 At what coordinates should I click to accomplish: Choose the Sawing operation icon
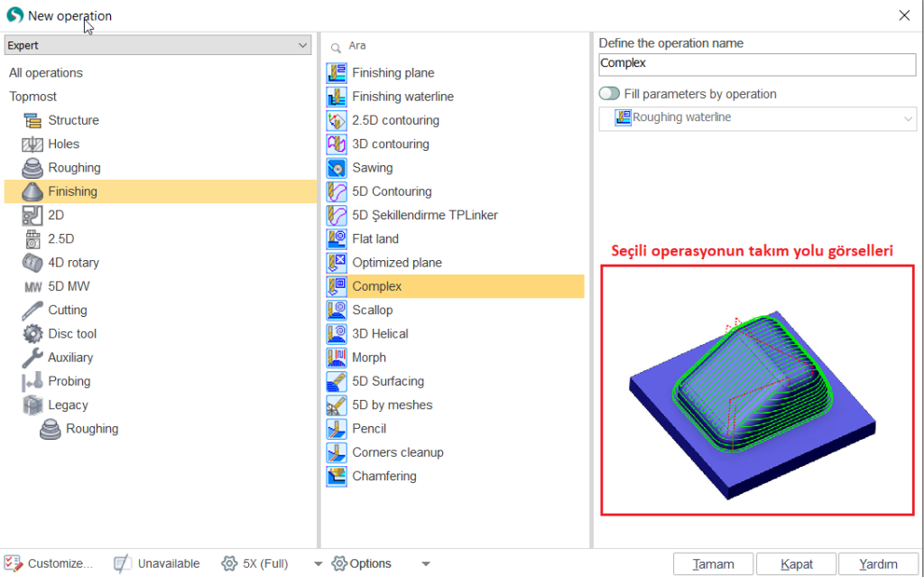click(x=337, y=168)
